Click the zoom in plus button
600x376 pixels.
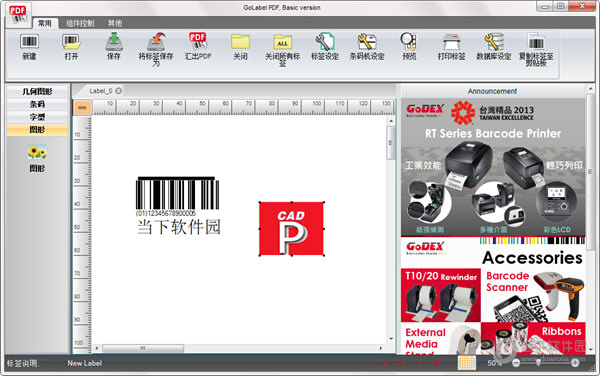pyautogui.click(x=575, y=363)
